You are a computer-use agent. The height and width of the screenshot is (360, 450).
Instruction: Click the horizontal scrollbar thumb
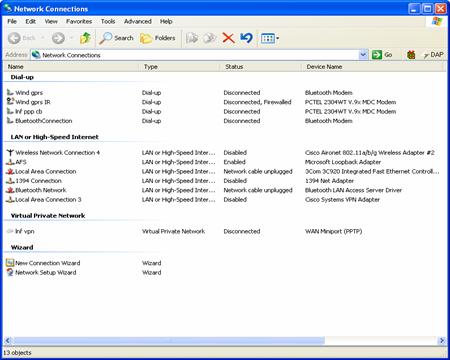coord(169,340)
